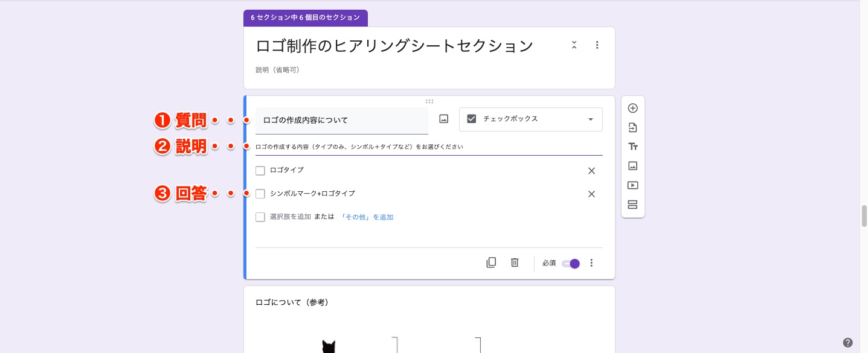This screenshot has width=868, height=353.
Task: Add title and description from toolbar
Action: (632, 147)
